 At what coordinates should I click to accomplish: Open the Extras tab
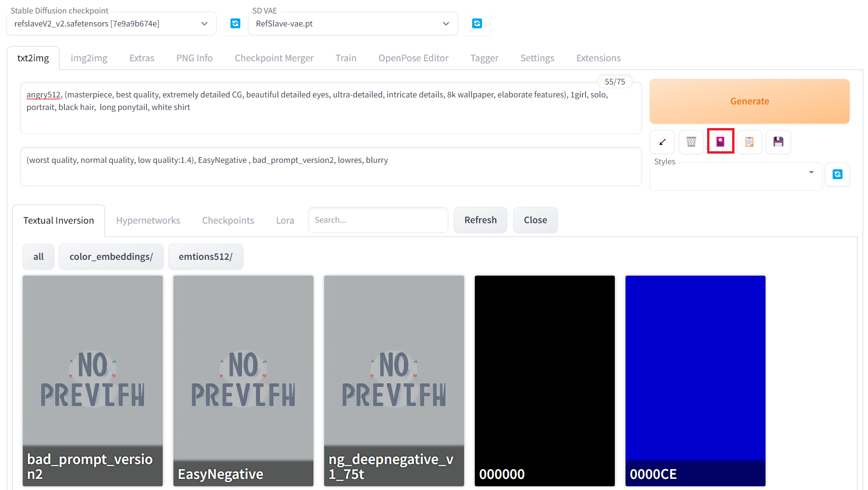tap(142, 58)
